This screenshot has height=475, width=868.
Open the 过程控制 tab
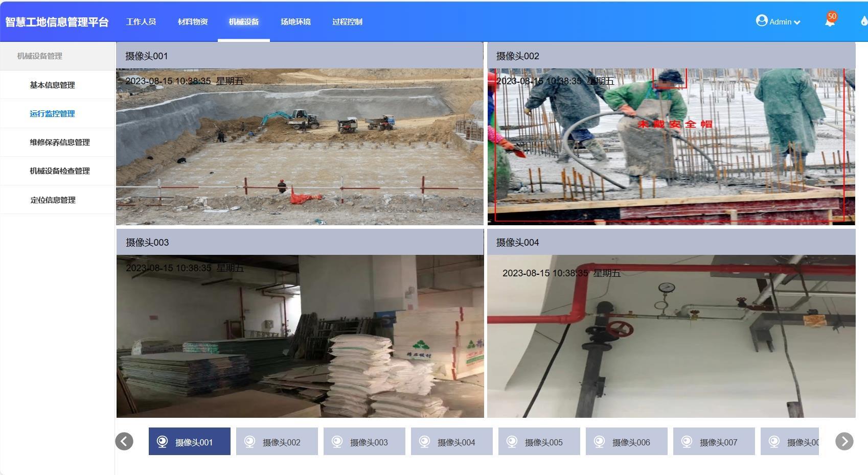pyautogui.click(x=347, y=21)
